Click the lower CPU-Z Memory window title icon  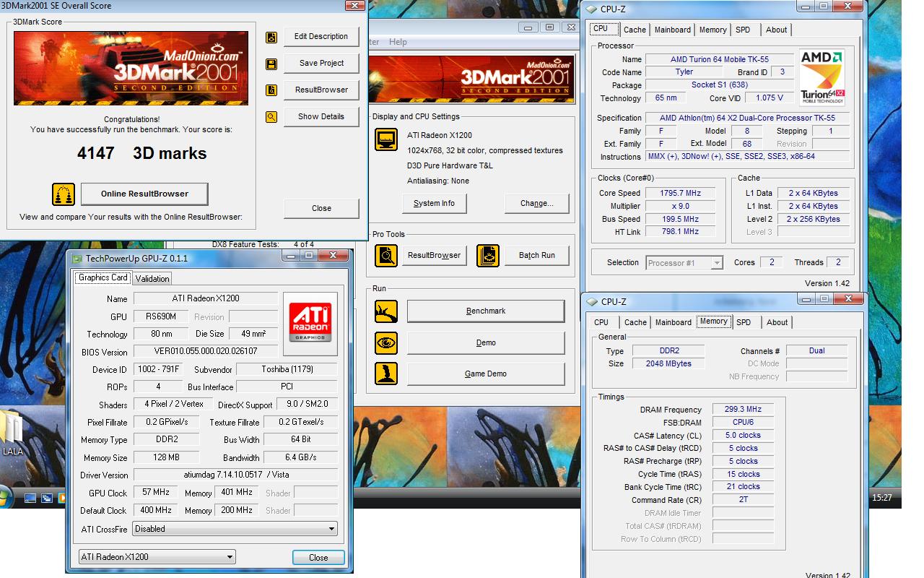pos(592,302)
